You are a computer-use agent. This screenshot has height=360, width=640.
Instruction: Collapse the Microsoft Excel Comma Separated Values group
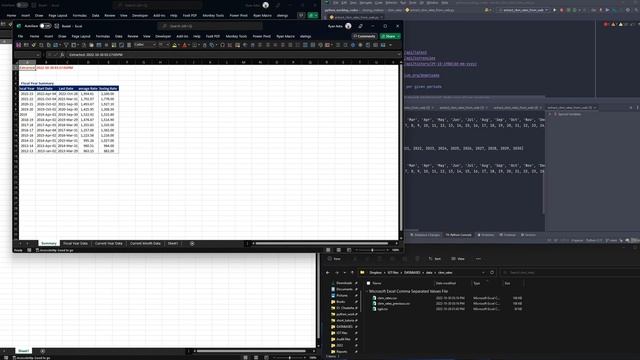(367, 291)
